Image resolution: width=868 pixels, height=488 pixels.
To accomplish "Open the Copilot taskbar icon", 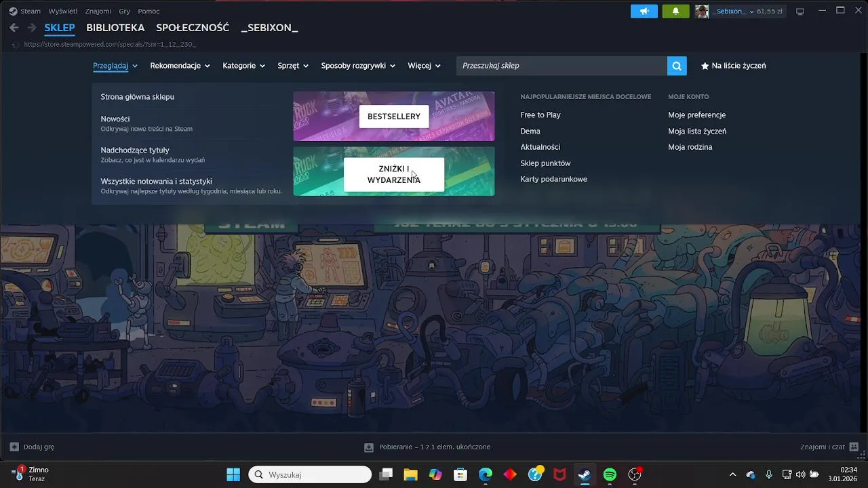I will pyautogui.click(x=435, y=474).
